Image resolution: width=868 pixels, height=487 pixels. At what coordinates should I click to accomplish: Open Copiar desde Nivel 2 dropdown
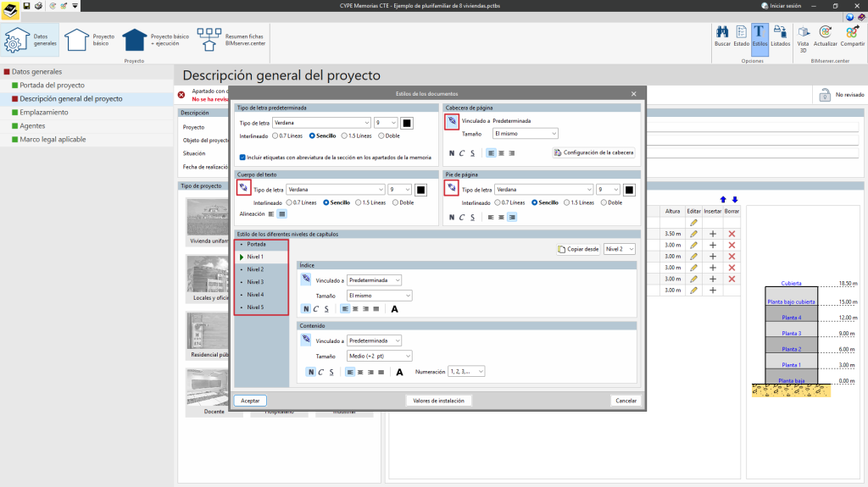pos(619,249)
